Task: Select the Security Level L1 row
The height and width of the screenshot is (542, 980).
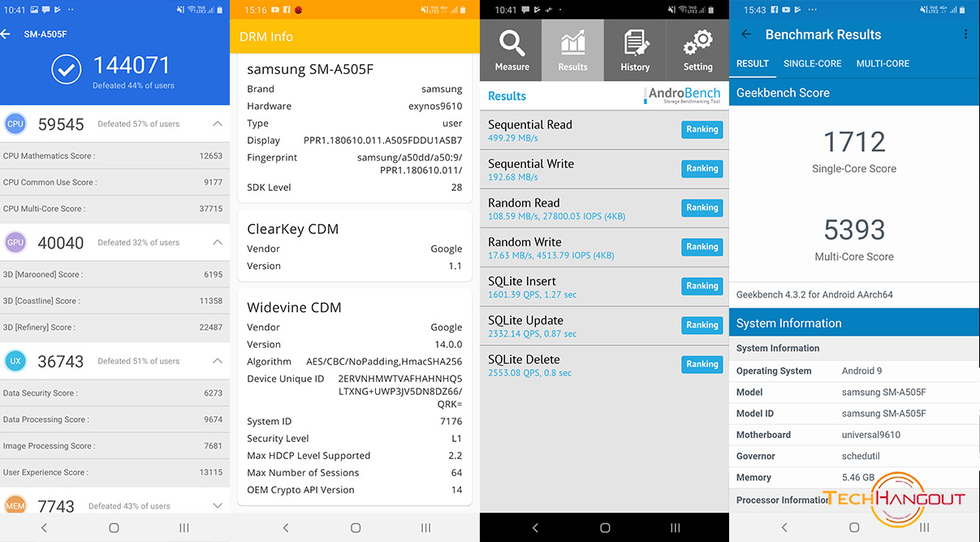Action: [x=355, y=438]
